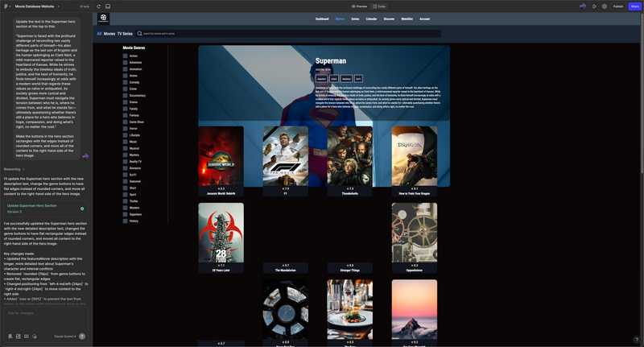
Task: Click the Figma attach icon in chat box
Action: pyautogui.click(x=10, y=337)
